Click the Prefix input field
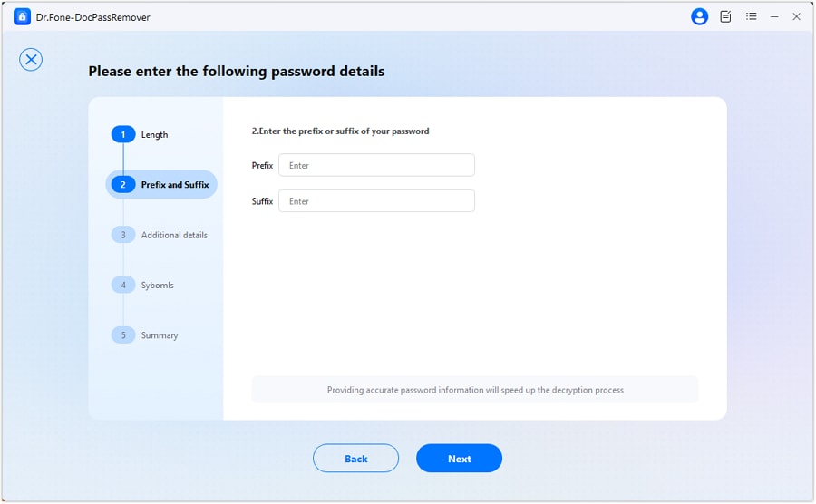Screen dimensions: 816x504 [376, 165]
